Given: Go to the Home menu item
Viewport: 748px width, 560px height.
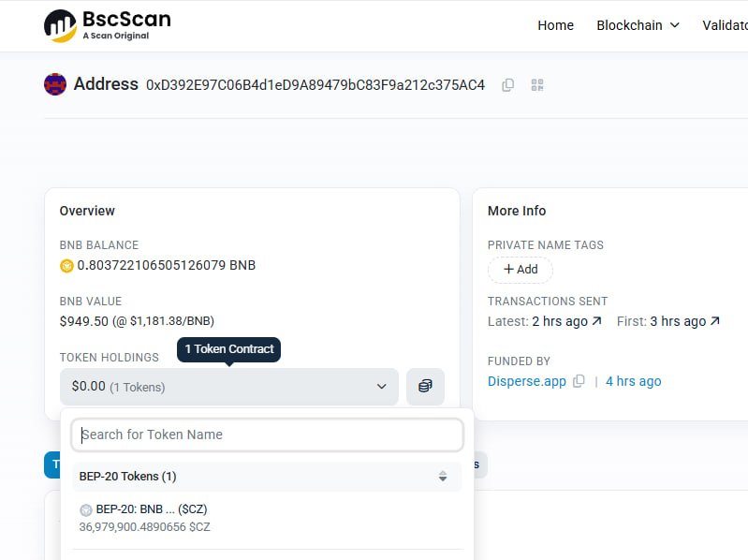Looking at the screenshot, I should click(x=555, y=25).
